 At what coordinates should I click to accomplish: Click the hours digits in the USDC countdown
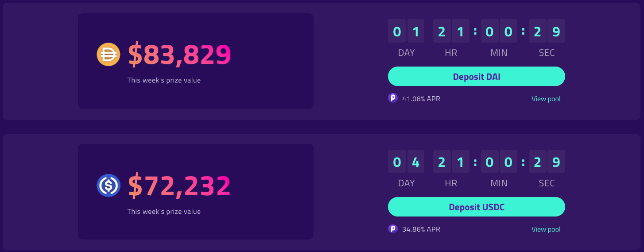click(x=451, y=162)
